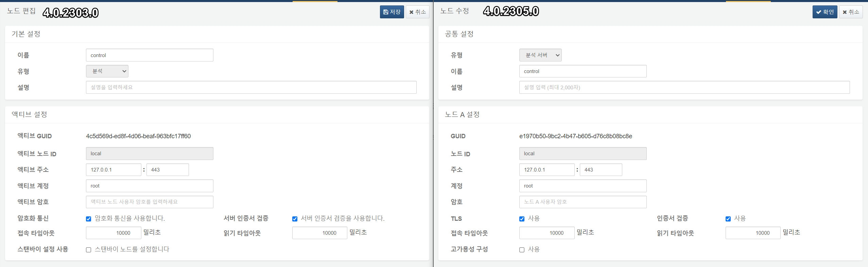Edit 액티브 주소 port 443 field
868x267 pixels.
168,170
